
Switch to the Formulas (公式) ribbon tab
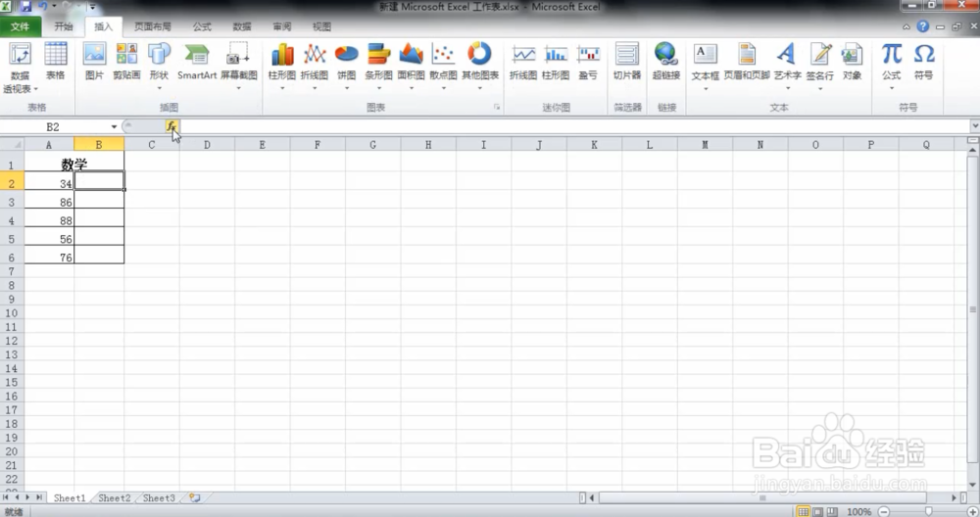pyautogui.click(x=202, y=26)
